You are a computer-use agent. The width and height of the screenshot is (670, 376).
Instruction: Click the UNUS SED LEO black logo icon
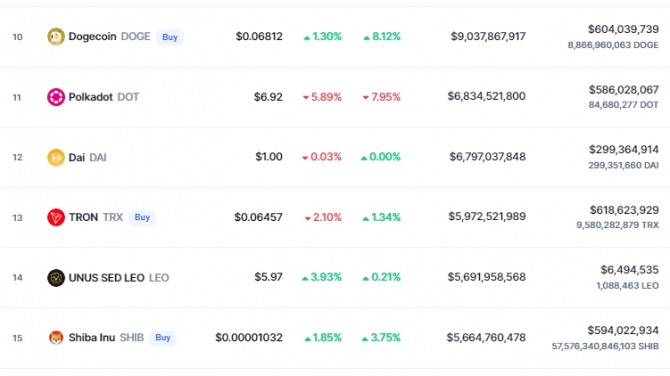[56, 278]
